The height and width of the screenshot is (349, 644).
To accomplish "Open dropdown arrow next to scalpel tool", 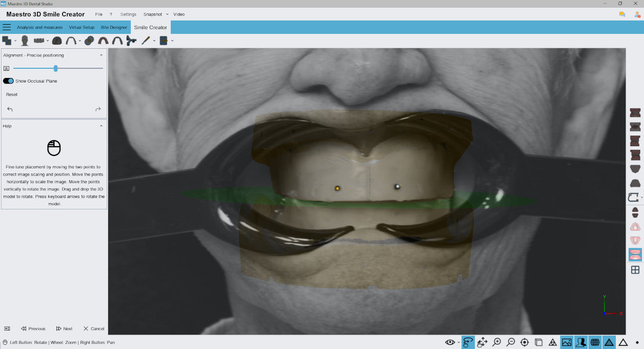I will click(x=154, y=41).
